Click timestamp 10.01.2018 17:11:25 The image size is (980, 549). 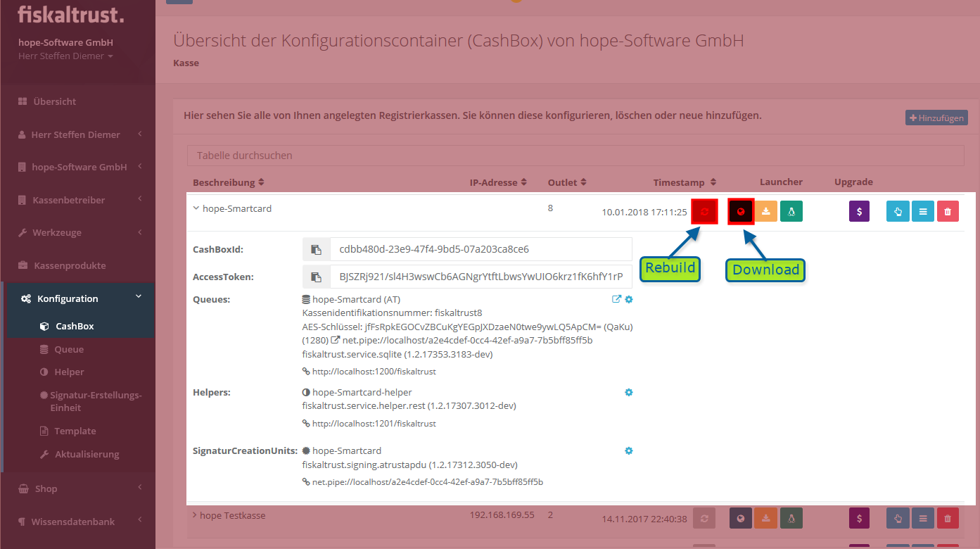click(644, 211)
